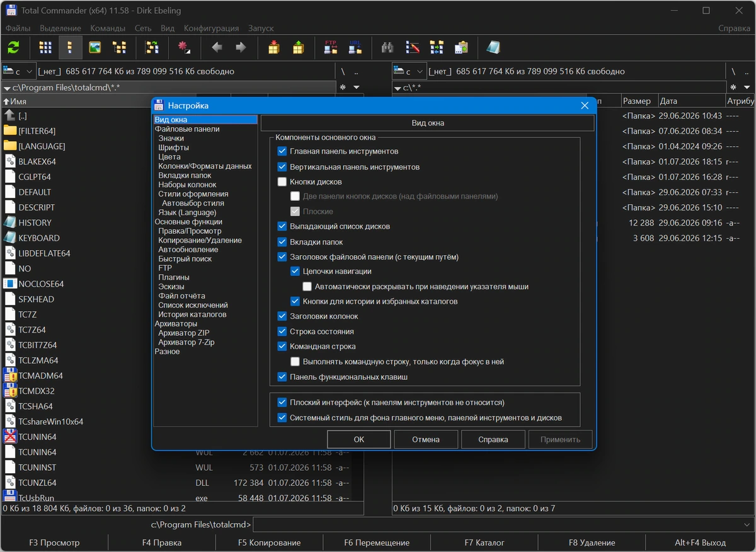Click the pack files toolbar icon
Screen dimensions: 756x552
[273, 47]
